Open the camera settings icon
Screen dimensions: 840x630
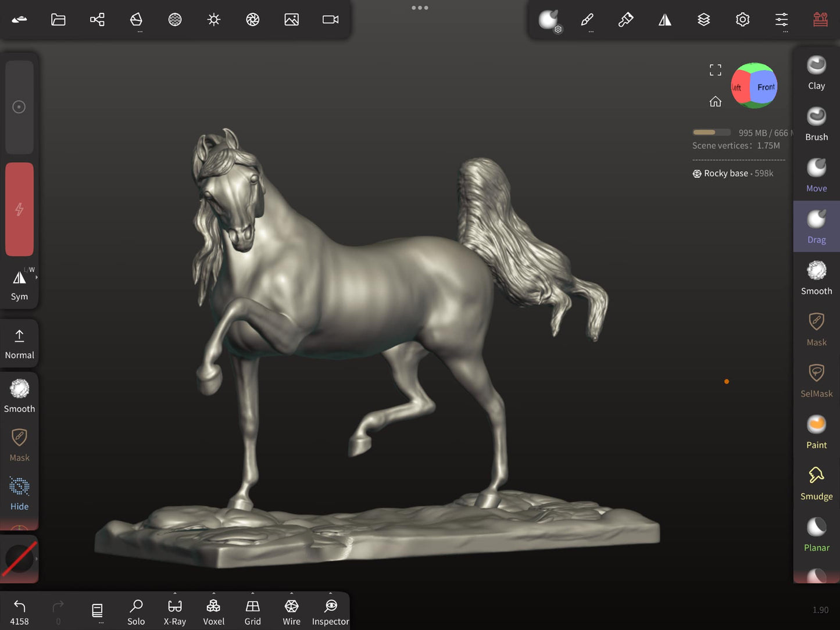330,20
